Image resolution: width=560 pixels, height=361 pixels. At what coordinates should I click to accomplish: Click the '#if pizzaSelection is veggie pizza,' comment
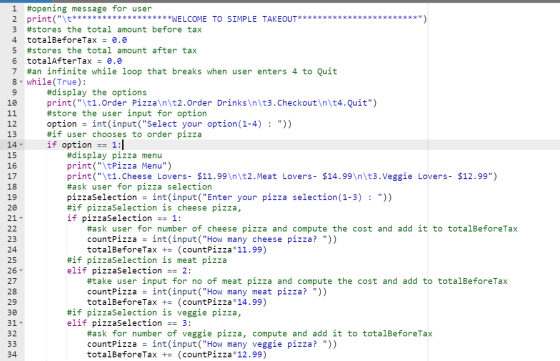click(154, 312)
